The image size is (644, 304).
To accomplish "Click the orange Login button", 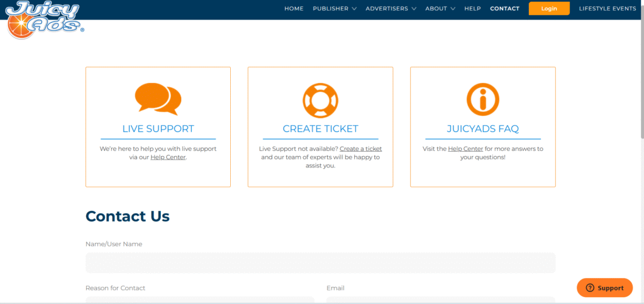I will 549,9.
